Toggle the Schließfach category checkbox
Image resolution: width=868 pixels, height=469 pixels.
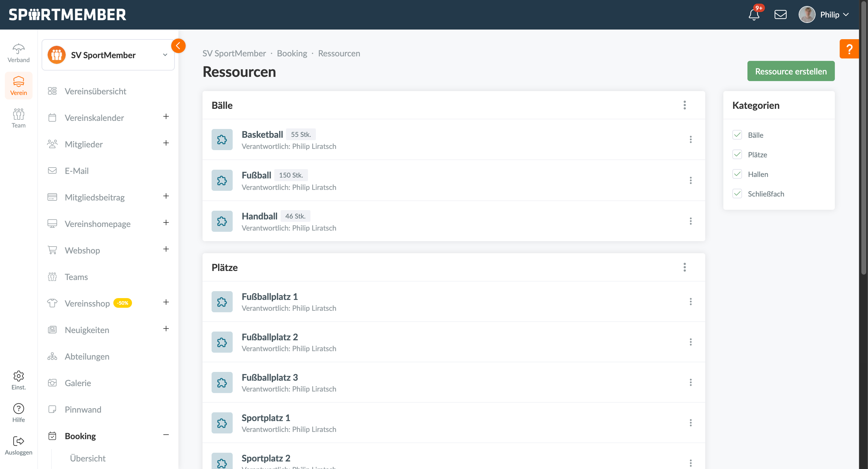[x=737, y=194]
